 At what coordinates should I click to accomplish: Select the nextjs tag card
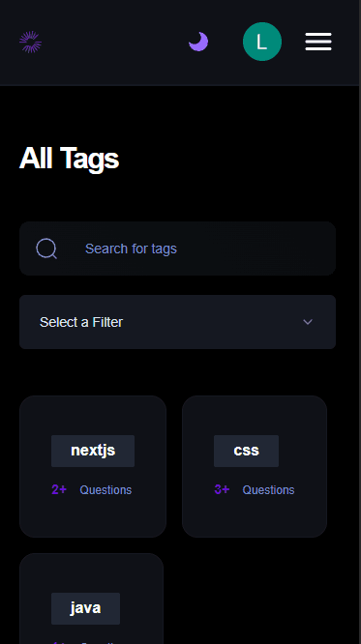93,467
